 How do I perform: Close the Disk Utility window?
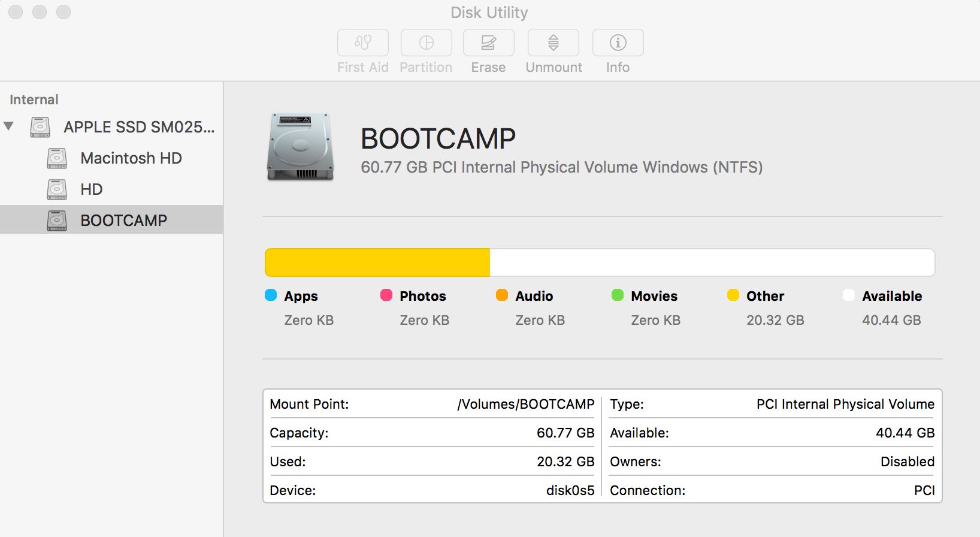coord(16,12)
